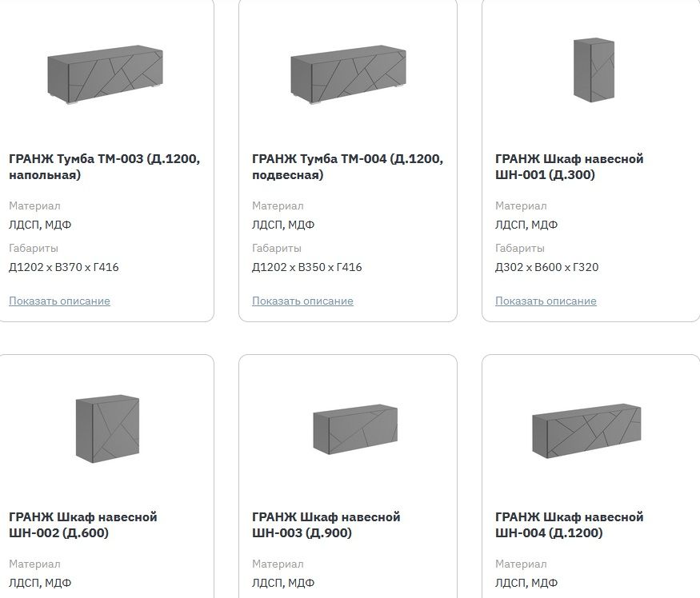The width and height of the screenshot is (700, 598).
Task: Open ГРАНЖ Шкаф навесной ШН-003 (Д.900) title
Action: [x=326, y=524]
